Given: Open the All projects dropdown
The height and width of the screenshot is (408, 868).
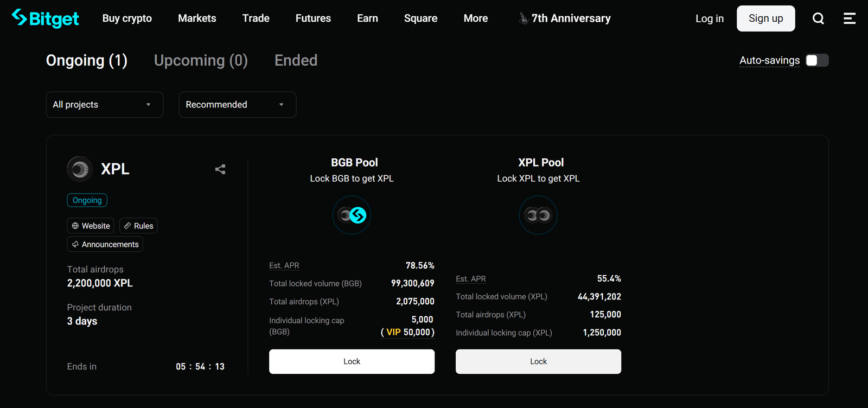Looking at the screenshot, I should 104,104.
